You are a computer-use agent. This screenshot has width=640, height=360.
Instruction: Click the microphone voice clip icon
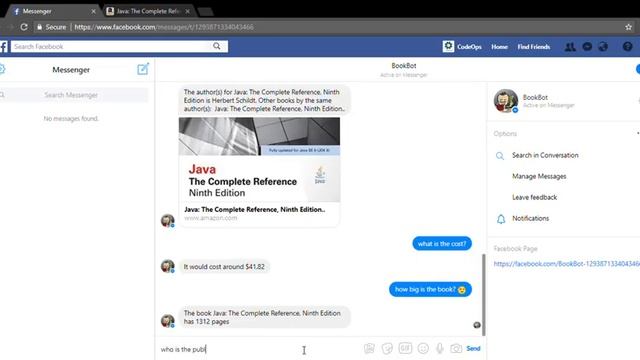(x=440, y=348)
